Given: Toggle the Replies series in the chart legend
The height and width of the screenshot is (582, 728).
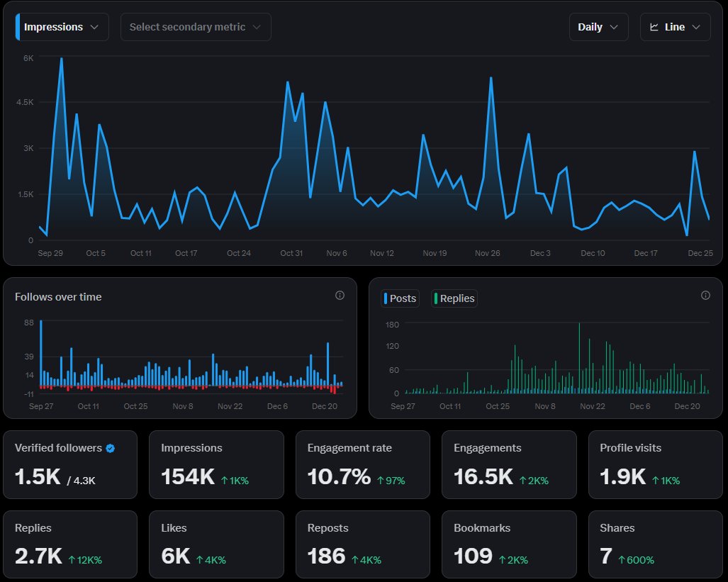Looking at the screenshot, I should coord(454,298).
